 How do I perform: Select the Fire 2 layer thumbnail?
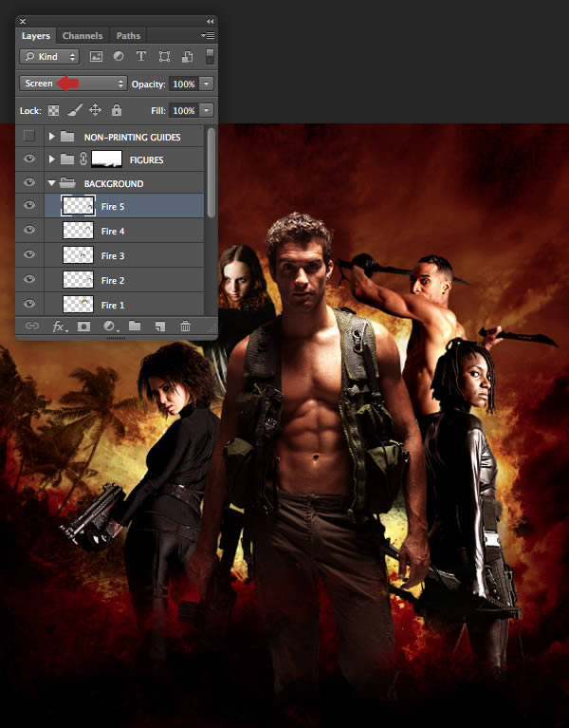click(78, 279)
